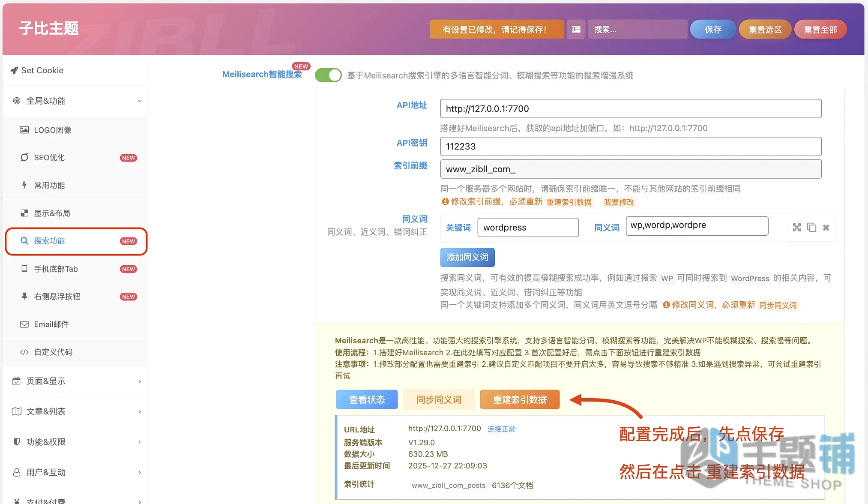Click the inline 重建索引数据 link under 索引前缀

(569, 202)
